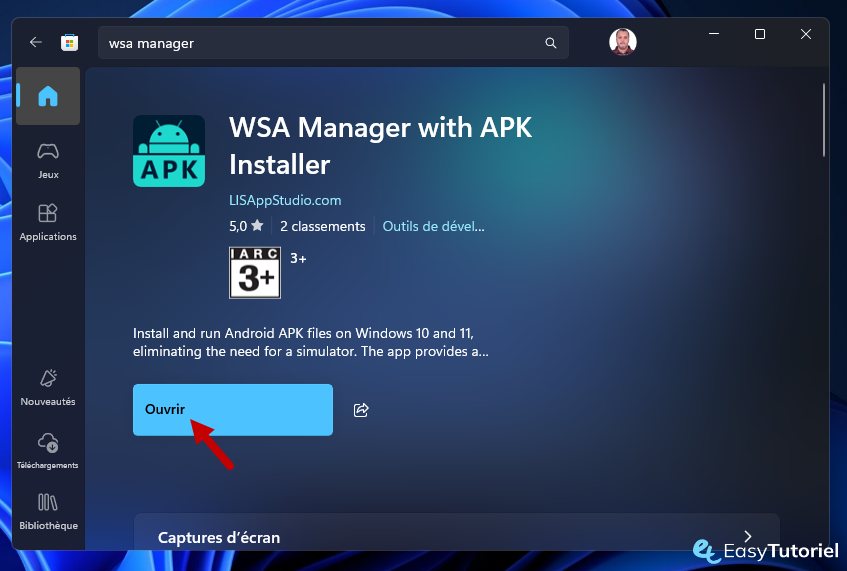Screen dimensions: 847x571
Task: Minimize the Microsoft Store window
Action: click(x=714, y=34)
